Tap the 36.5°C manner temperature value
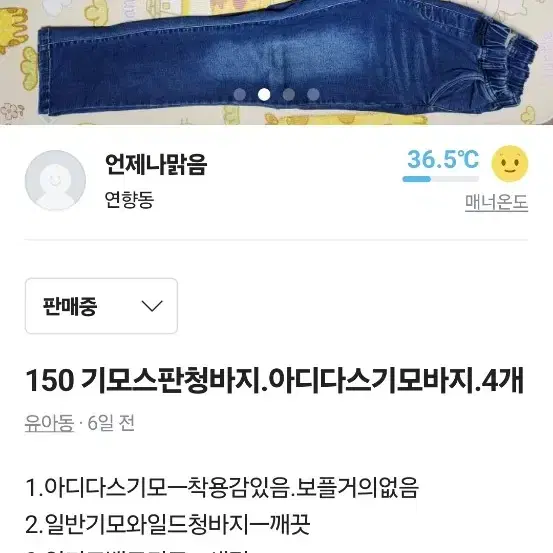This screenshot has height=553, width=553. [x=443, y=159]
